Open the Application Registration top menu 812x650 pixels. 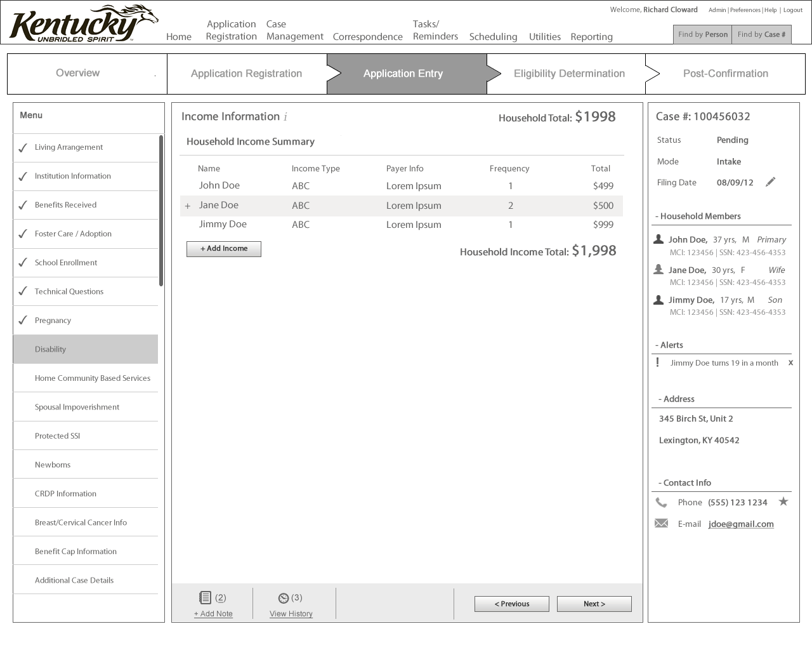[232, 30]
